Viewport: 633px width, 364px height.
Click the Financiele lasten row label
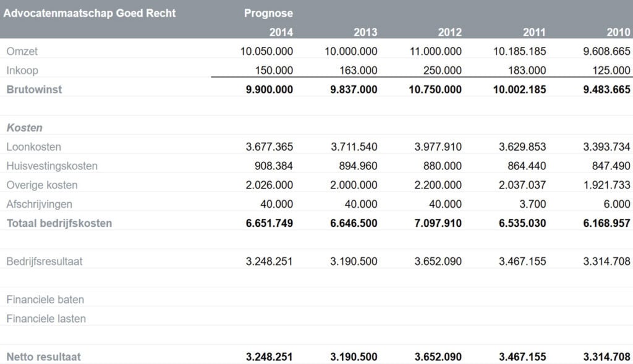[46, 319]
